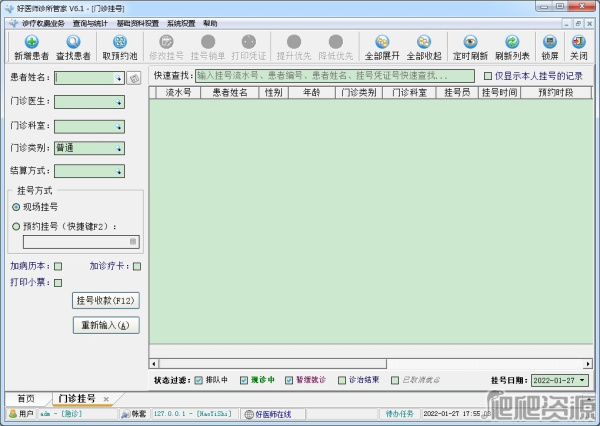Viewport: 600px width, 426px height.
Task: Select the 现场挂号 radio option
Action: coord(16,206)
